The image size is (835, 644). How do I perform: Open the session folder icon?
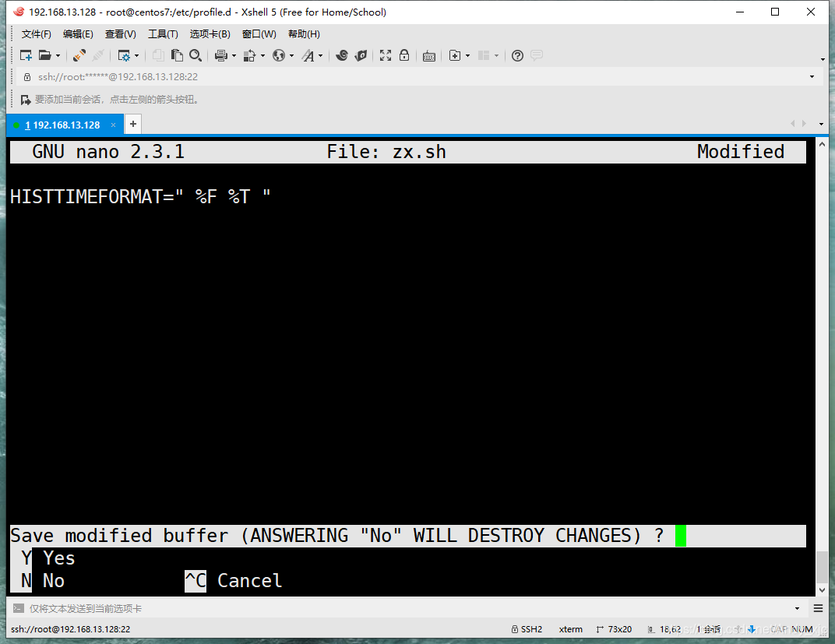tap(44, 55)
